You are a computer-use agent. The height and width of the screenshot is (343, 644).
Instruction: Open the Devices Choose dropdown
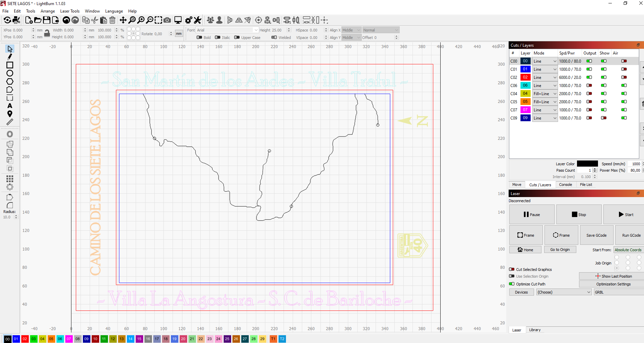tap(563, 292)
